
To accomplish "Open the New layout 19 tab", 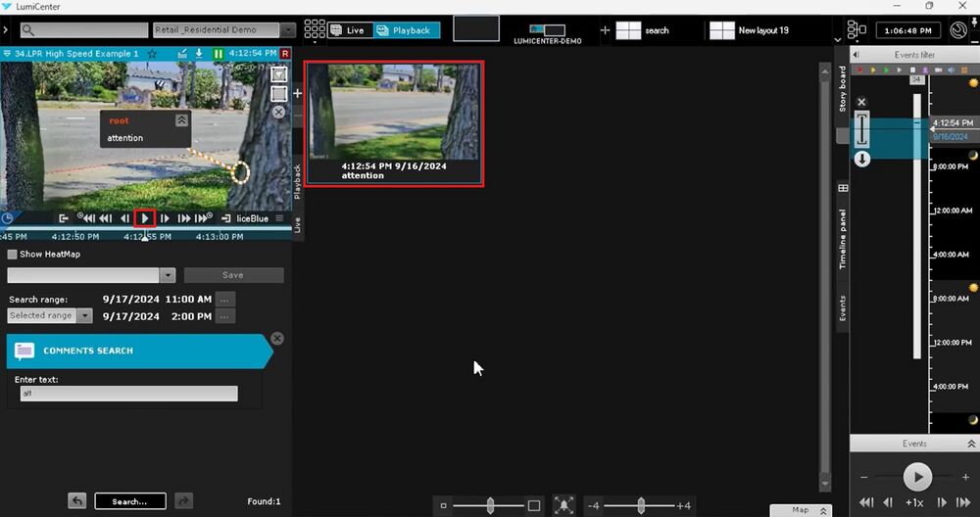I will pos(750,30).
